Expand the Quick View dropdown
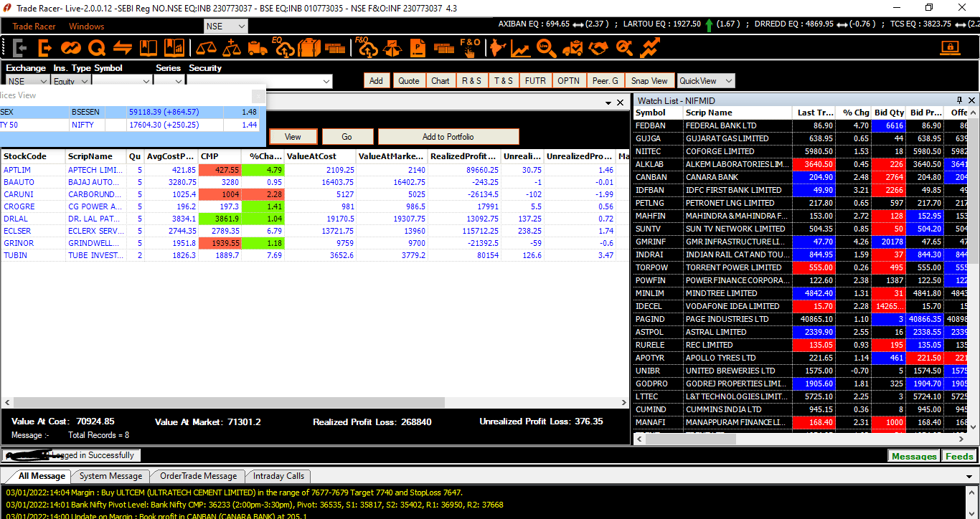980x519 pixels. (707, 81)
